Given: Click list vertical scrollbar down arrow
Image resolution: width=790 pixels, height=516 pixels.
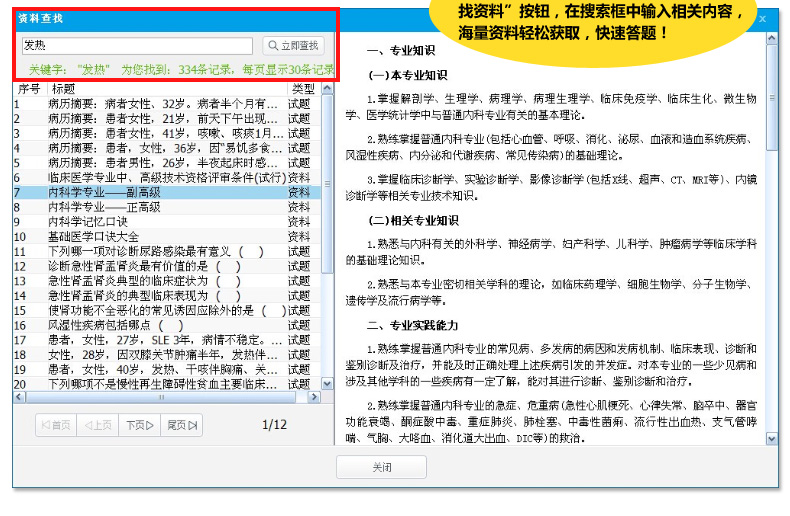Looking at the screenshot, I should coord(327,385).
